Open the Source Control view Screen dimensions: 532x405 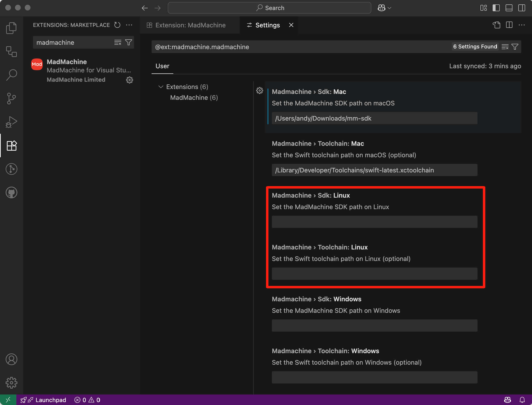[x=11, y=99]
